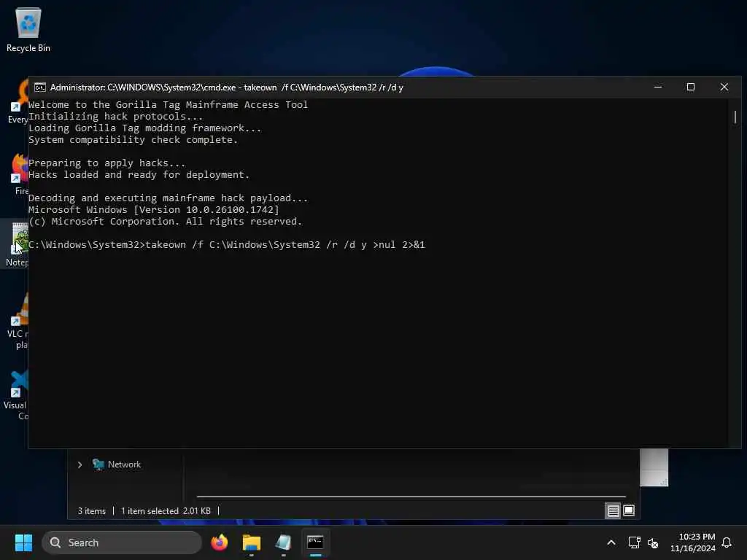Expand the Network tree item in Explorer
This screenshot has width=747, height=560.
point(80,464)
